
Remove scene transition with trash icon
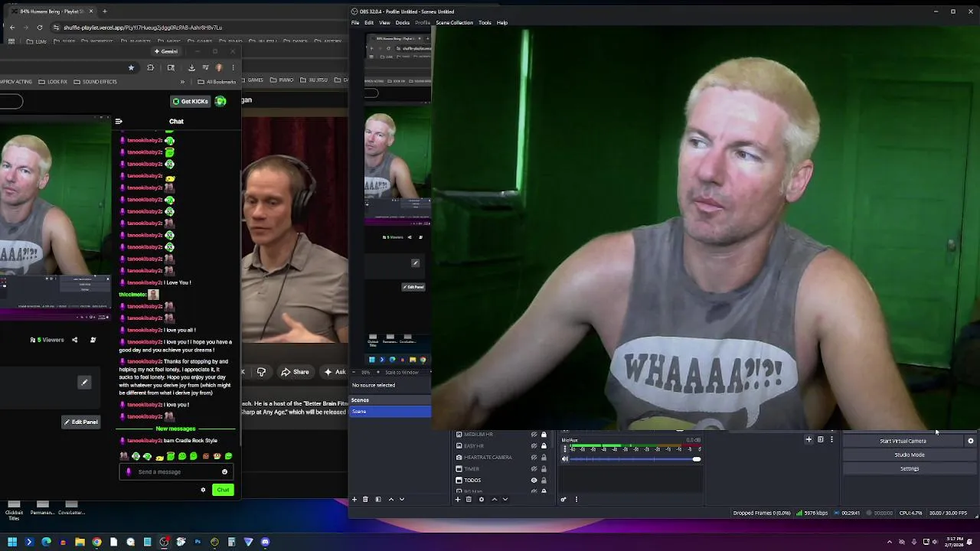pyautogui.click(x=821, y=439)
